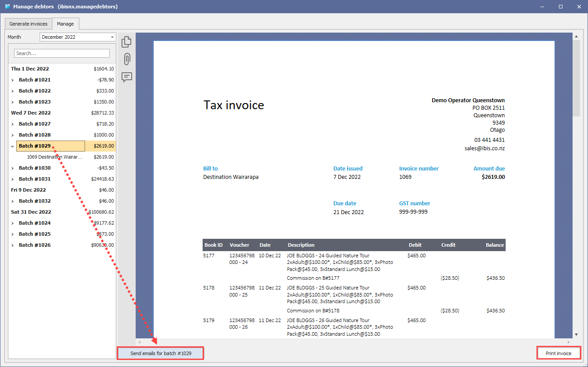
Task: Click inside the Search field
Action: point(62,53)
